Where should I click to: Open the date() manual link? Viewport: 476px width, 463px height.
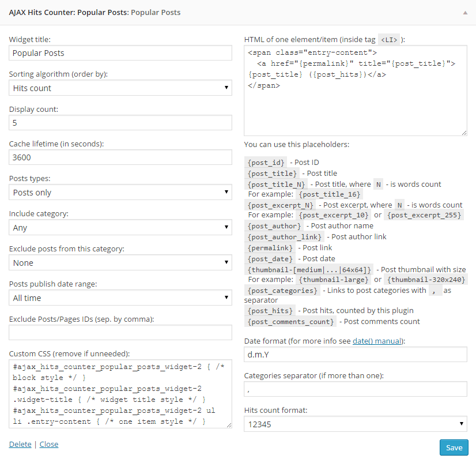(377, 341)
